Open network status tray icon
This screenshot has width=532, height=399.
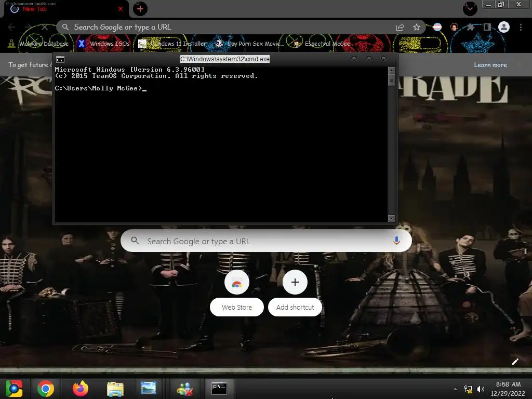pyautogui.click(x=468, y=389)
